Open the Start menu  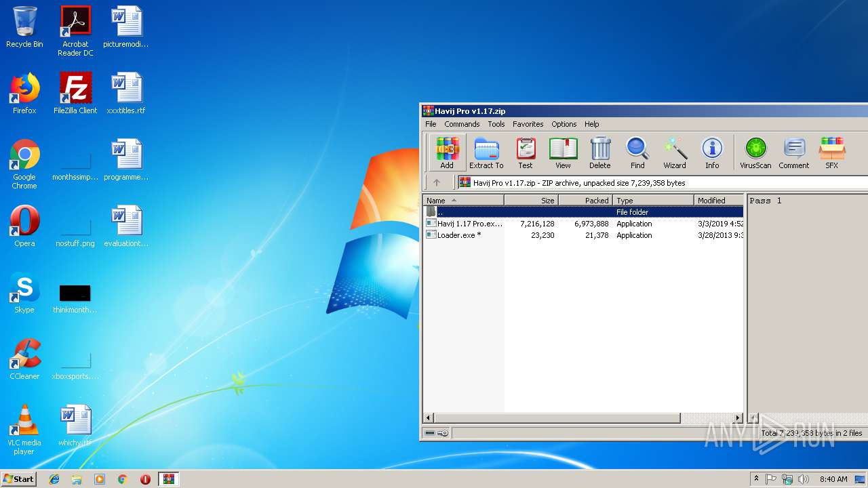click(19, 479)
